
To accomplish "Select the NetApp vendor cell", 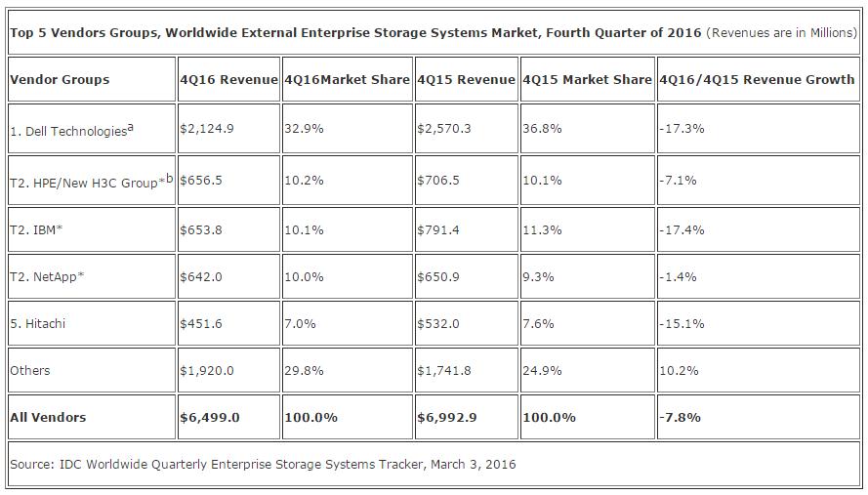I will [x=47, y=276].
